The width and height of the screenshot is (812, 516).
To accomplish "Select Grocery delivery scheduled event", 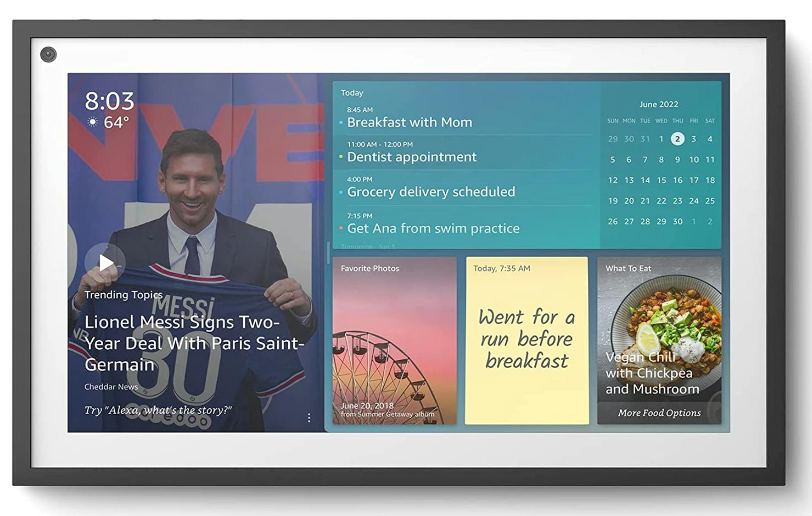I will click(x=431, y=192).
